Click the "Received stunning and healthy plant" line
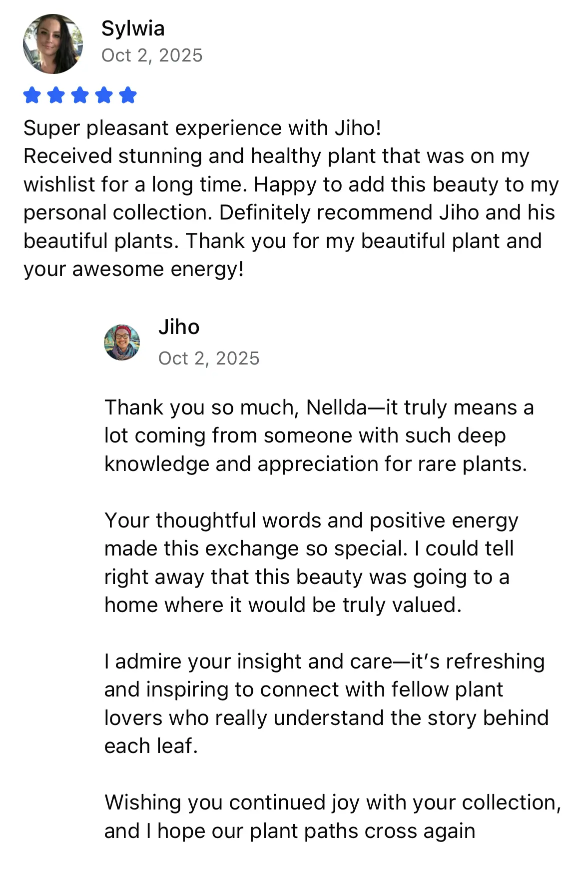Image resolution: width=588 pixels, height=873 pixels. click(x=276, y=156)
